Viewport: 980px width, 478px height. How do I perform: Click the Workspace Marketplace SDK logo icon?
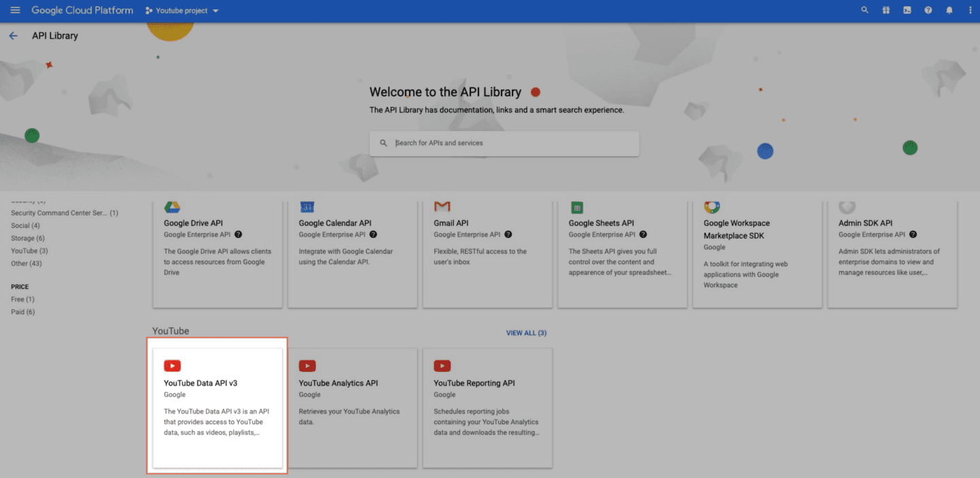[x=712, y=207]
